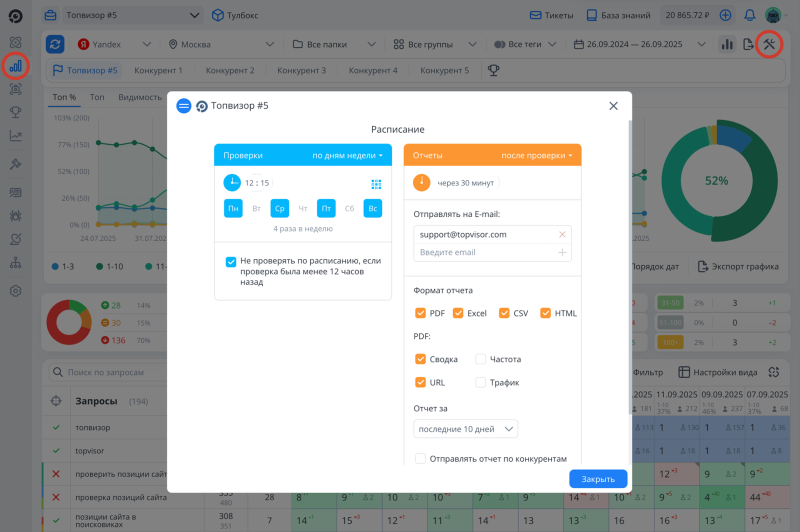This screenshot has width=800, height=532.
Task: Select the Видимость chart tab
Action: (140, 97)
